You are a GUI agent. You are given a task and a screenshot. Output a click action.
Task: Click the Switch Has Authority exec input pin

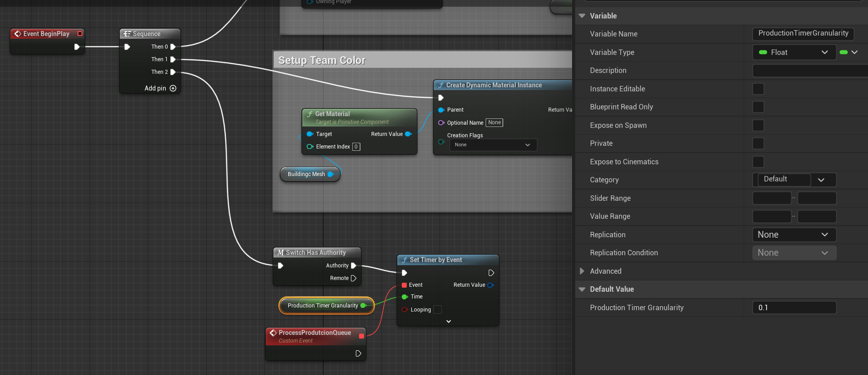coord(281,266)
